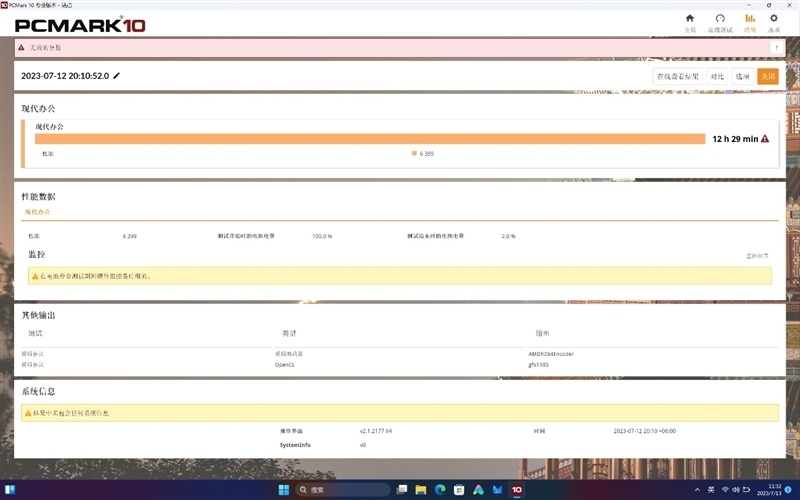Click the compare (对比) button

point(717,77)
